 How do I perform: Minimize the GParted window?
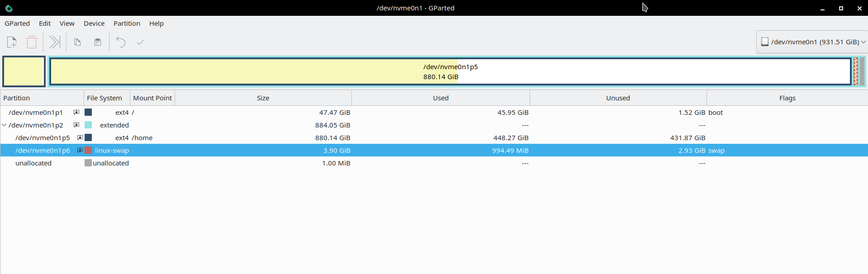point(822,8)
